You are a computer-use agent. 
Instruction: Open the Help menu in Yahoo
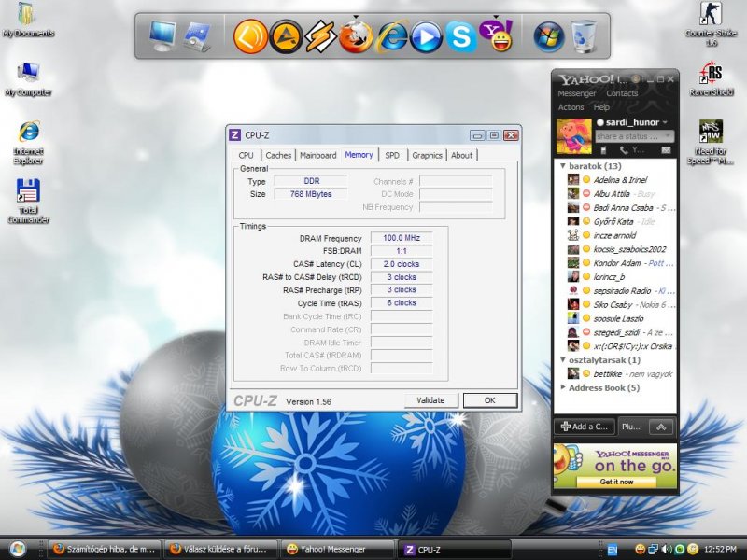pyautogui.click(x=601, y=107)
